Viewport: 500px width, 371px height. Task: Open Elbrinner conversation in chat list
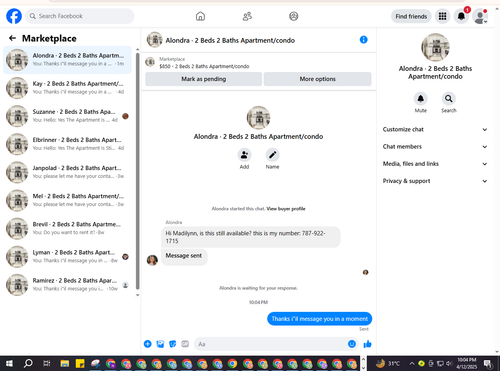(67, 144)
